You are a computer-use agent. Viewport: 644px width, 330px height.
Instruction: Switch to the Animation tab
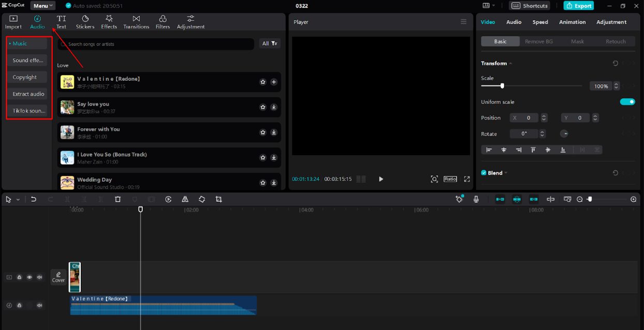tap(572, 22)
